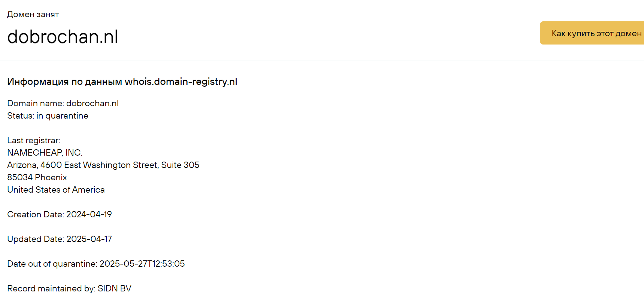This screenshot has width=644, height=306.
Task: Click the 'Last registrar:' label
Action: click(x=34, y=140)
